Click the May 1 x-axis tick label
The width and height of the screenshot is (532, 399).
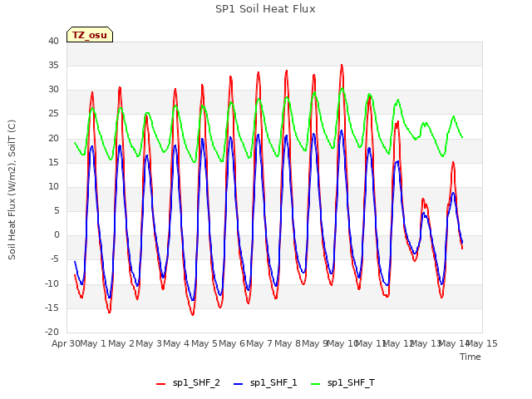93,343
